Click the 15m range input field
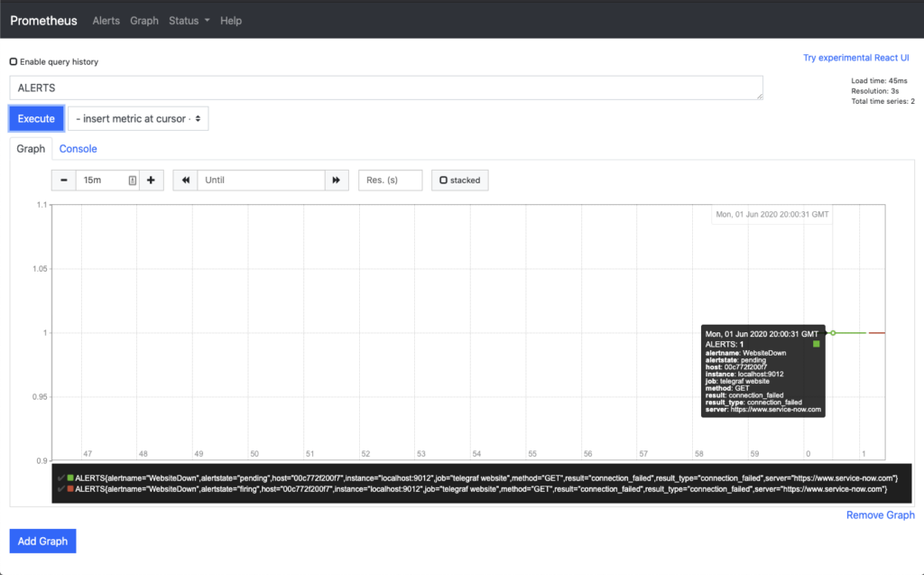The width and height of the screenshot is (924, 575). (x=107, y=181)
